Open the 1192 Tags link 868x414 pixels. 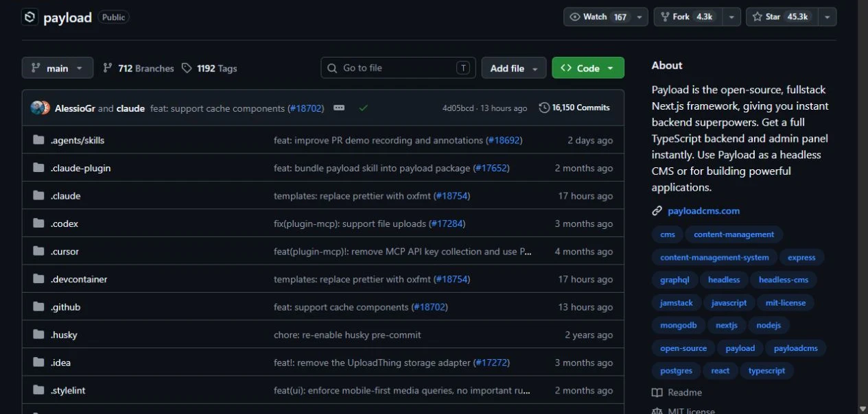pyautogui.click(x=209, y=68)
